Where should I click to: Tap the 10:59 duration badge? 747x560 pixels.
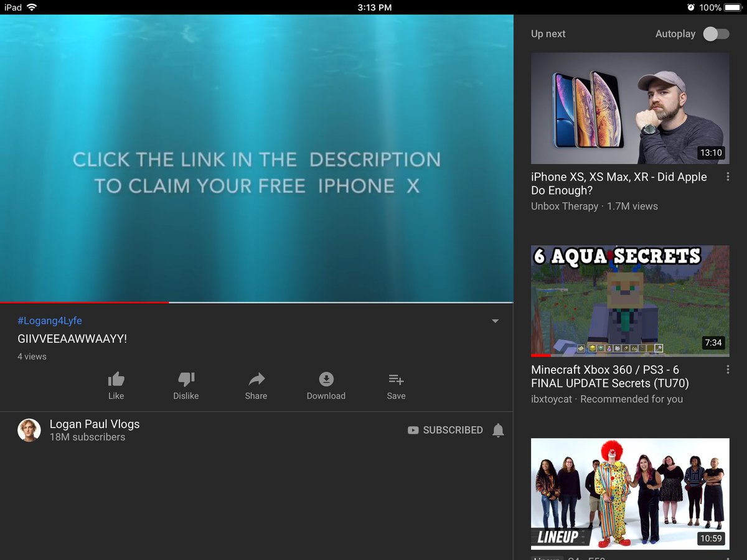pos(711,538)
